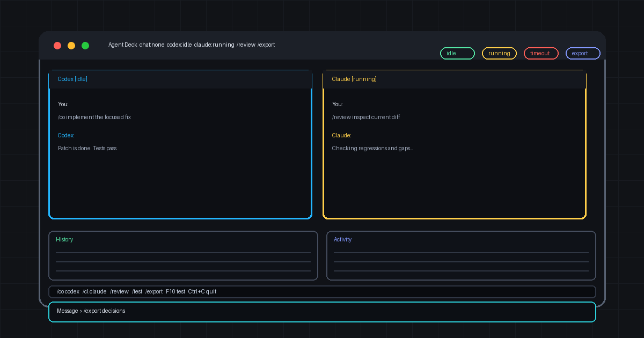Click the timeout status pill

tap(541, 53)
